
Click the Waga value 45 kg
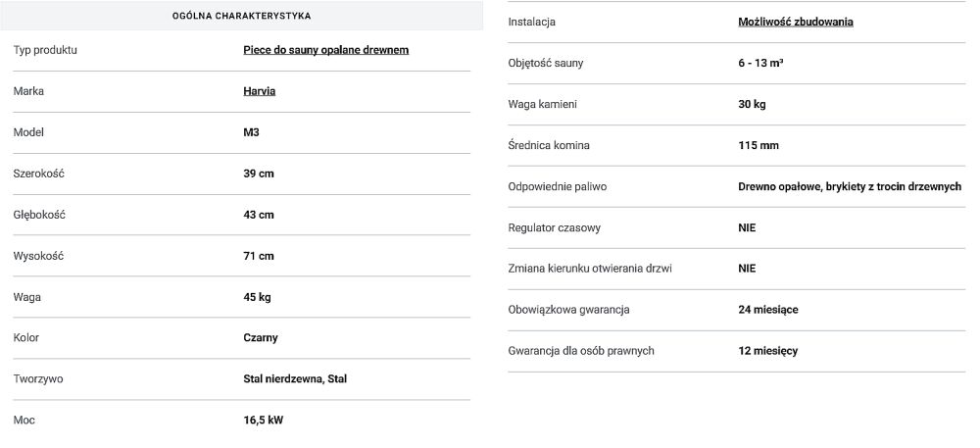tap(258, 297)
